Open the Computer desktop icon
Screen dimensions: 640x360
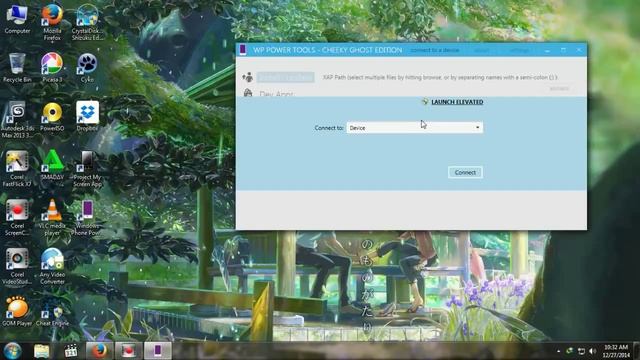point(17,19)
